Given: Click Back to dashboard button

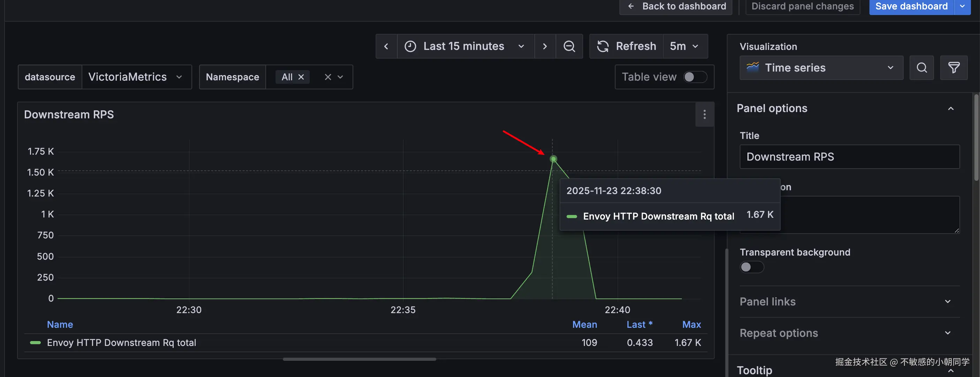Looking at the screenshot, I should (x=676, y=6).
